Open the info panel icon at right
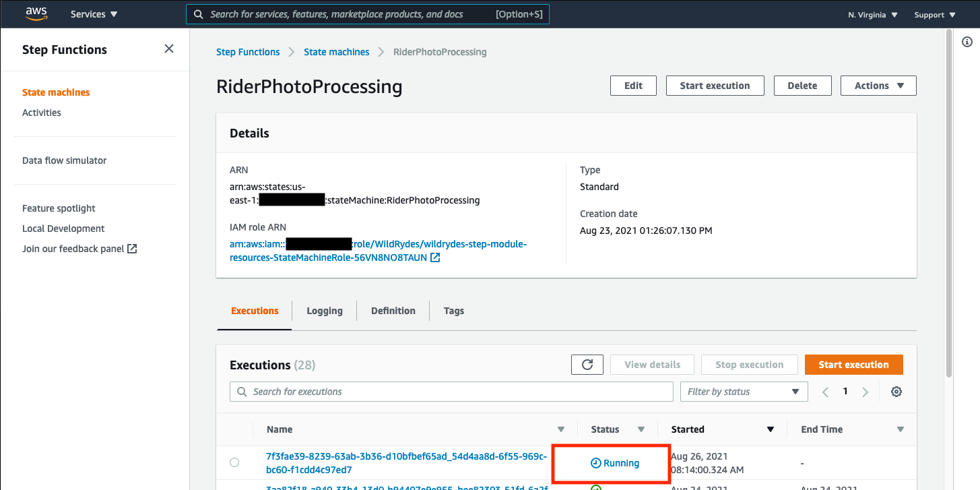This screenshot has width=980, height=490. [967, 42]
